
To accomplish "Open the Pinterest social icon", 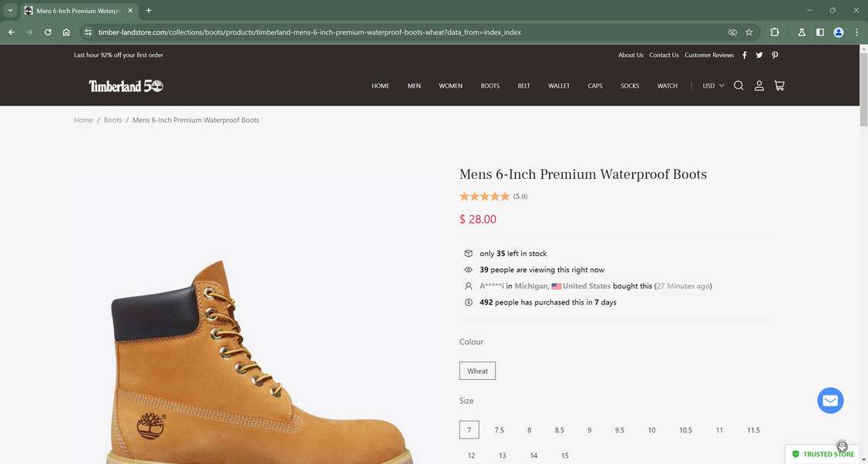I will 775,55.
